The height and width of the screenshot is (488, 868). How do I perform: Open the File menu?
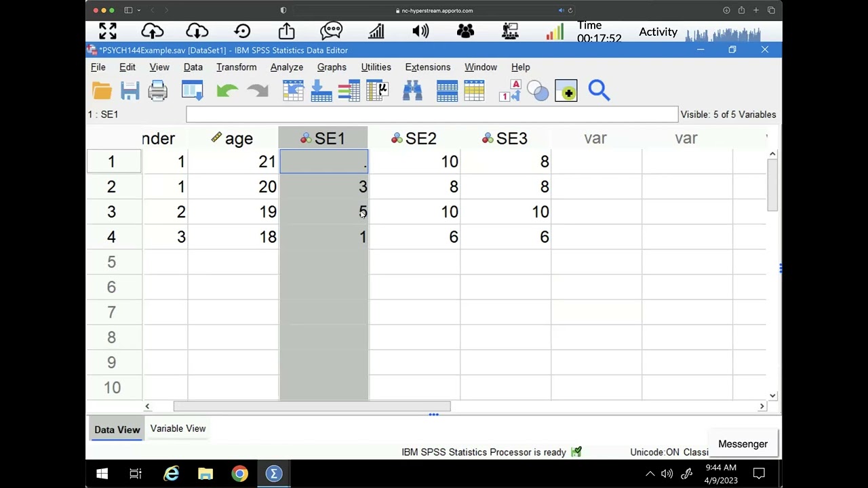98,67
